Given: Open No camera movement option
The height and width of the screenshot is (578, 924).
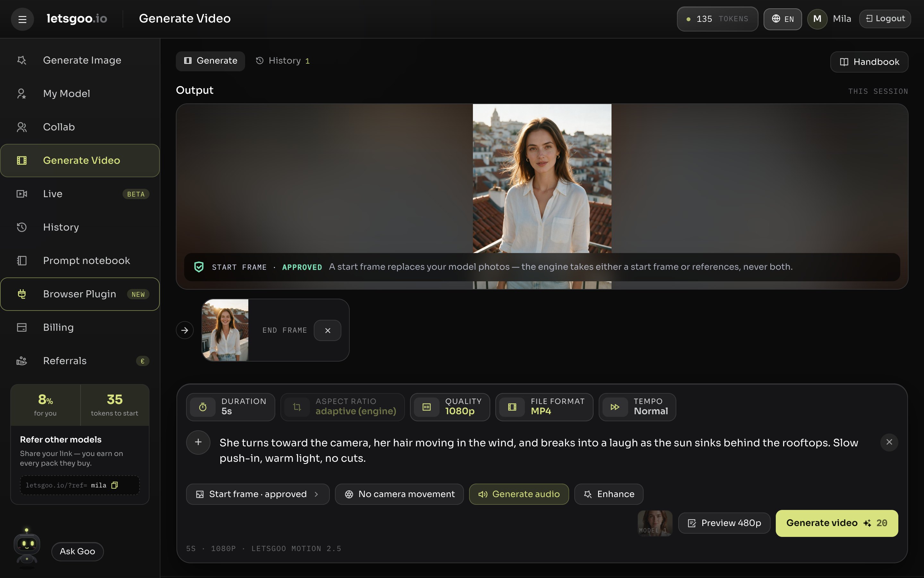Looking at the screenshot, I should (399, 494).
